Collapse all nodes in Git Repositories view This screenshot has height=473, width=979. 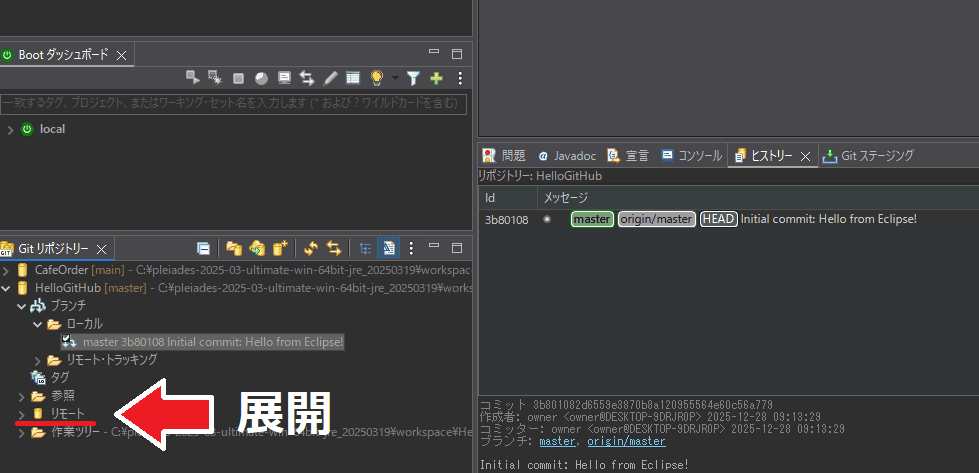203,248
